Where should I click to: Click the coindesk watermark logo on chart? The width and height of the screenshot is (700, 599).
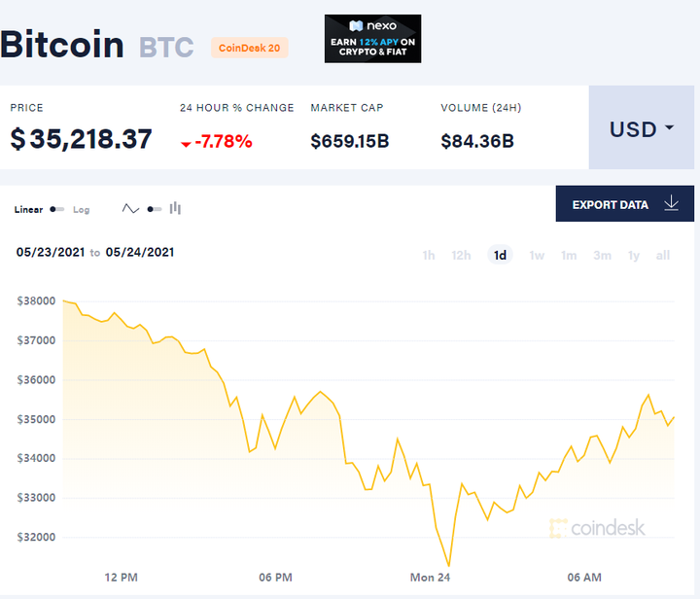click(x=597, y=528)
